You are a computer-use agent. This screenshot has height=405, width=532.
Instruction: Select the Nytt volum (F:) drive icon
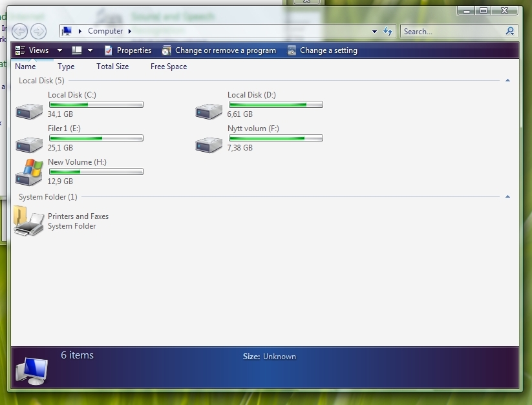pyautogui.click(x=208, y=144)
